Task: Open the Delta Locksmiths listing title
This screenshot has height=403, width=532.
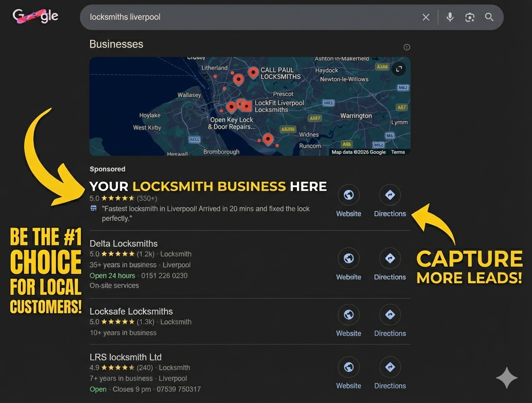Action: tap(124, 243)
